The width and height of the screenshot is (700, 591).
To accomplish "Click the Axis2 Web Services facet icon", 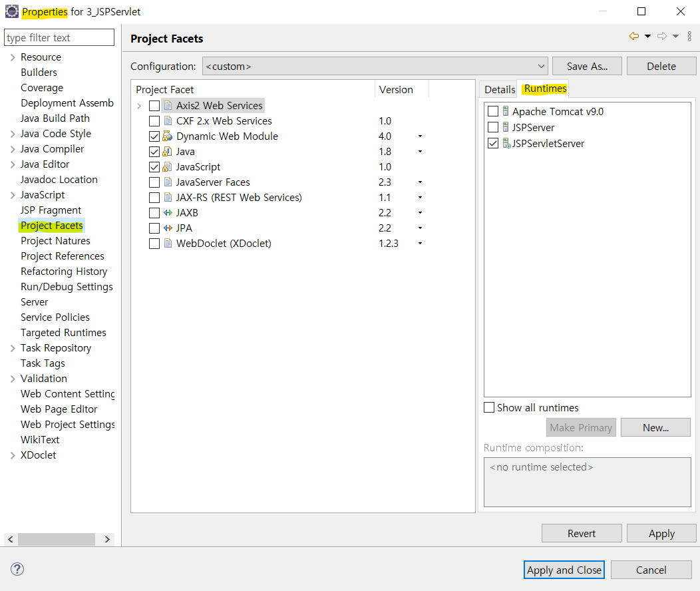I will coord(168,105).
